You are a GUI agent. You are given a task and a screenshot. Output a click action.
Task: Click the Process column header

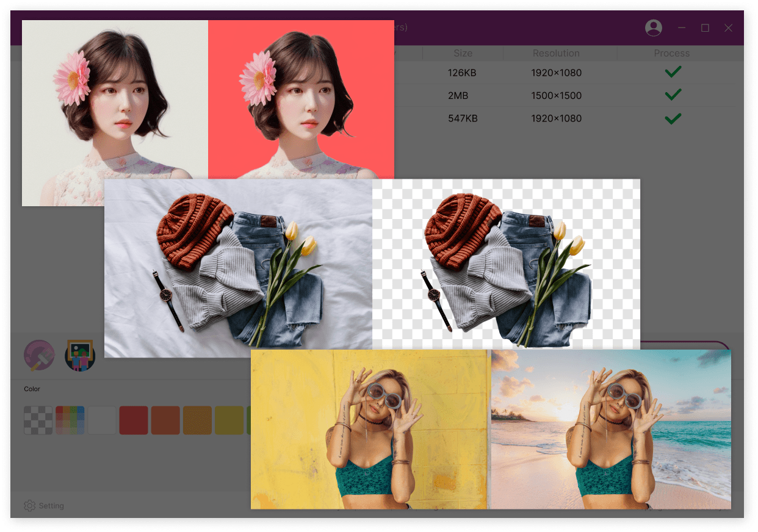[672, 54]
